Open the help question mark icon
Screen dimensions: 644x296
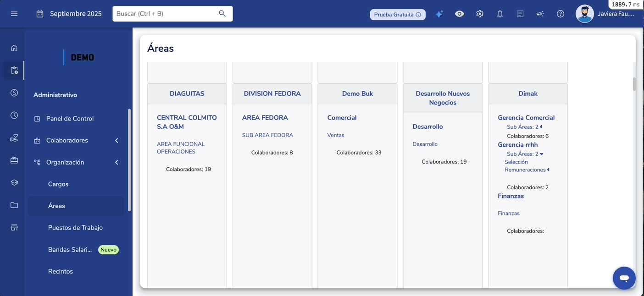point(561,14)
